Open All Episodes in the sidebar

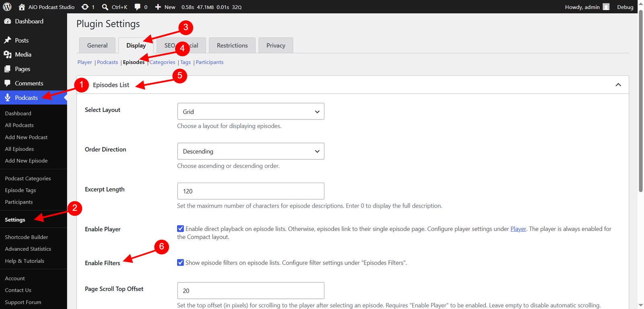coord(19,149)
